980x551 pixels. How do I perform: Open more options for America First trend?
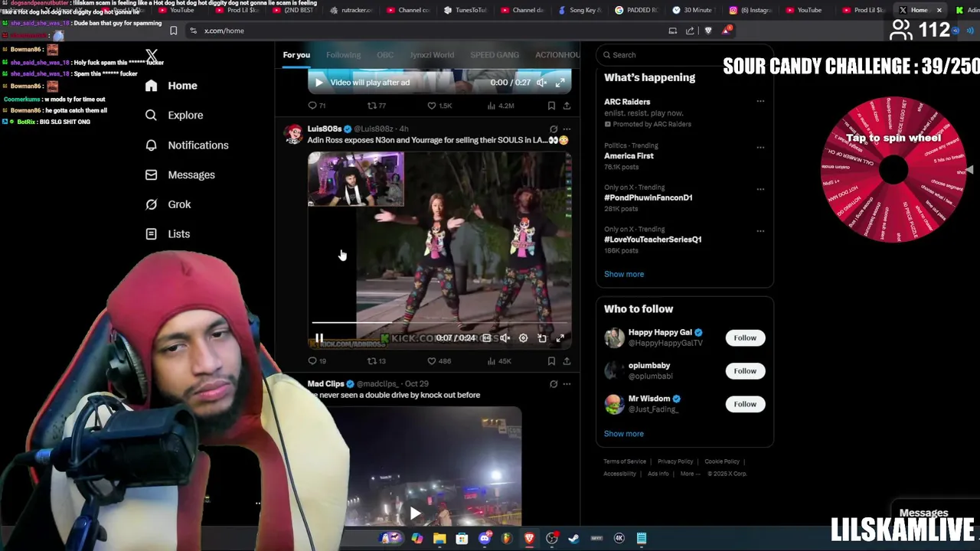[x=760, y=147]
